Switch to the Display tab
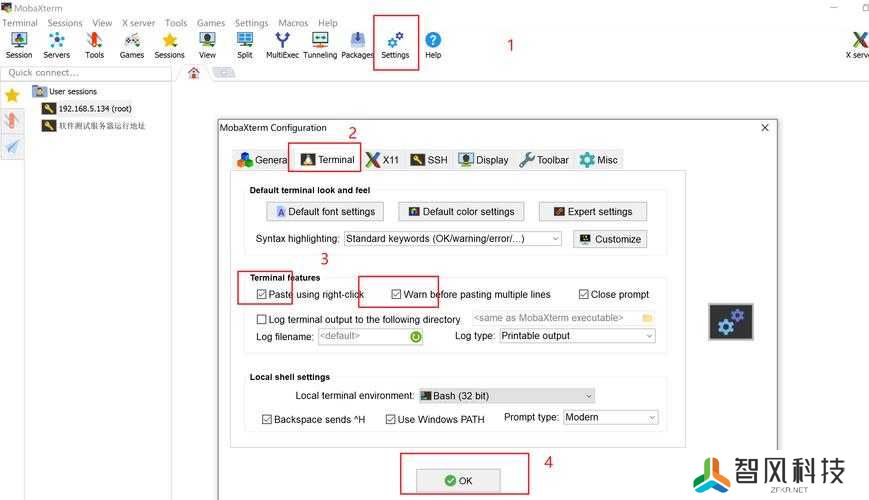This screenshot has width=869, height=500. [x=483, y=160]
